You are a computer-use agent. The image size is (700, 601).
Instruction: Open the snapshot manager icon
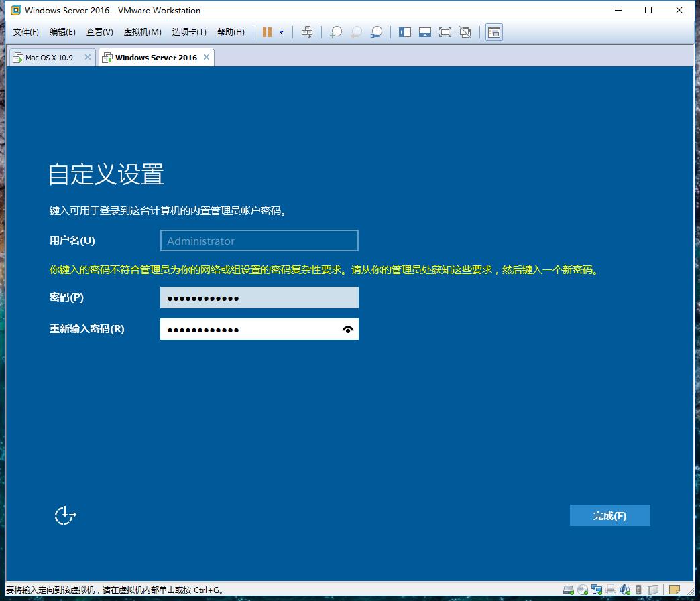point(377,32)
